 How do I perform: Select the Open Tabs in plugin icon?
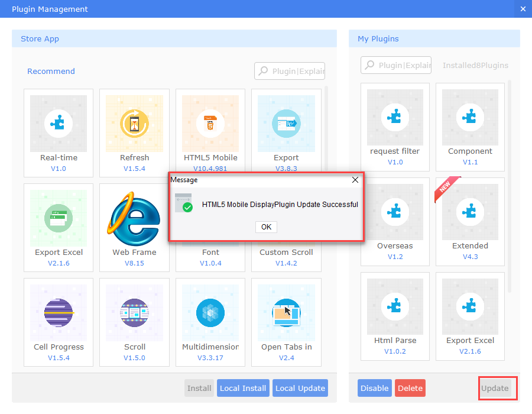[286, 313]
